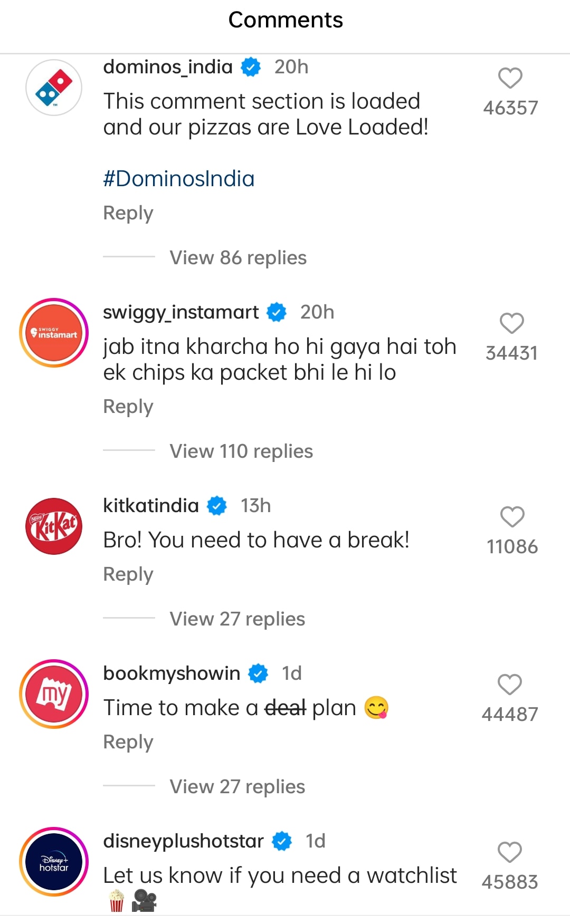This screenshot has height=924, width=570.
Task: Open Disney+ Hotstar profile avatar
Action: coord(54,862)
